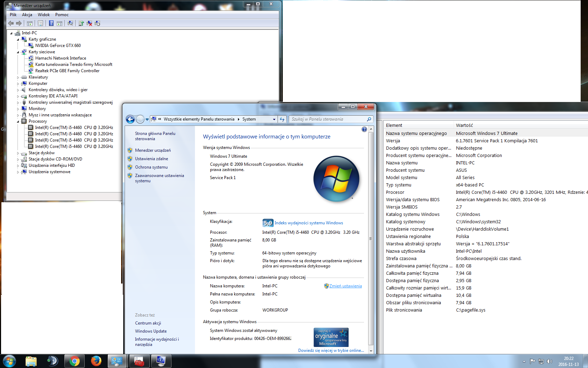Click the blue help icon in System window
The width and height of the screenshot is (588, 368).
[x=364, y=129]
